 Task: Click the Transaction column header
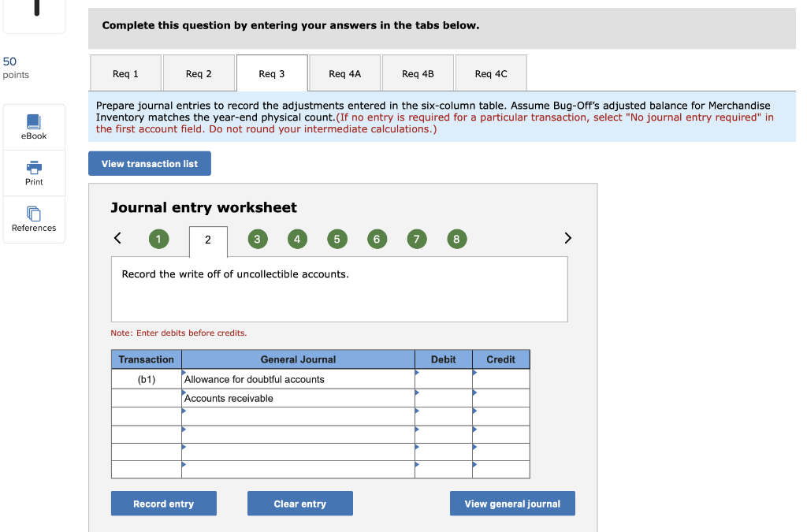click(x=146, y=359)
